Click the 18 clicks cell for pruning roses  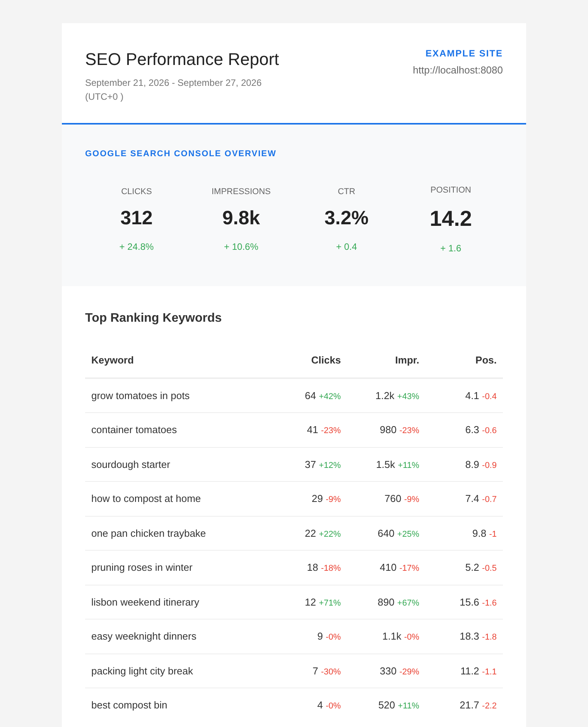[324, 567]
